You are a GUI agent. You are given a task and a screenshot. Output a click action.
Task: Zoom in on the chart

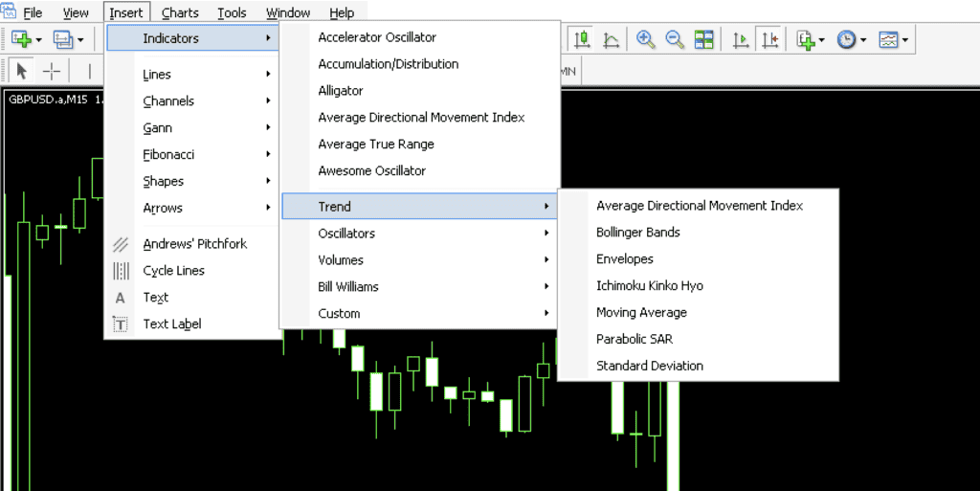(646, 39)
